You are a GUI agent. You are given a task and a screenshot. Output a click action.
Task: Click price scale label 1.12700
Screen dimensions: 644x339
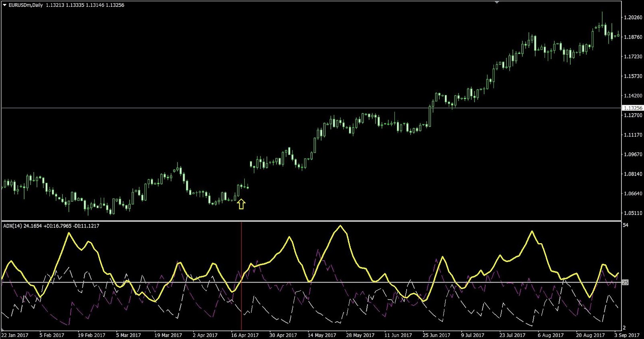(x=633, y=115)
